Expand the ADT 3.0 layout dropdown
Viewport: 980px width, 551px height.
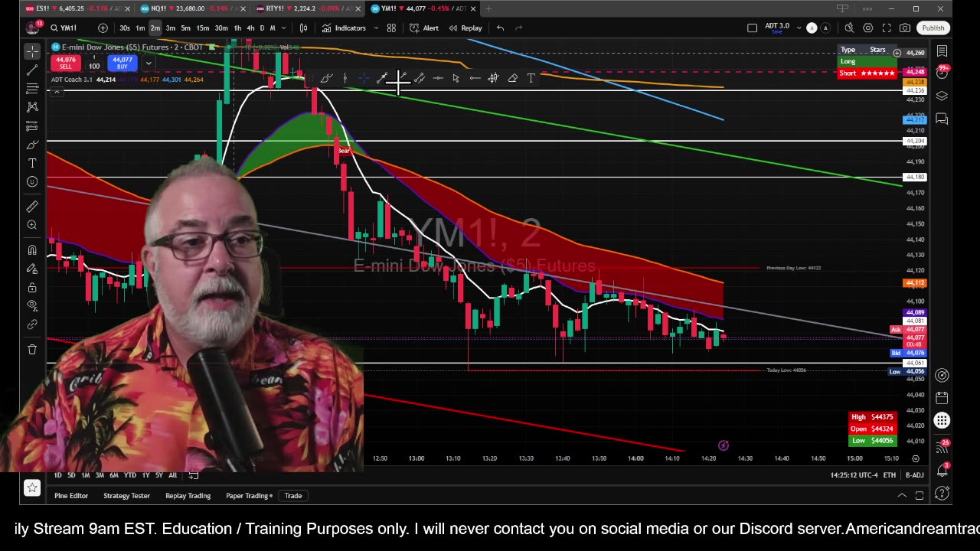click(x=799, y=28)
